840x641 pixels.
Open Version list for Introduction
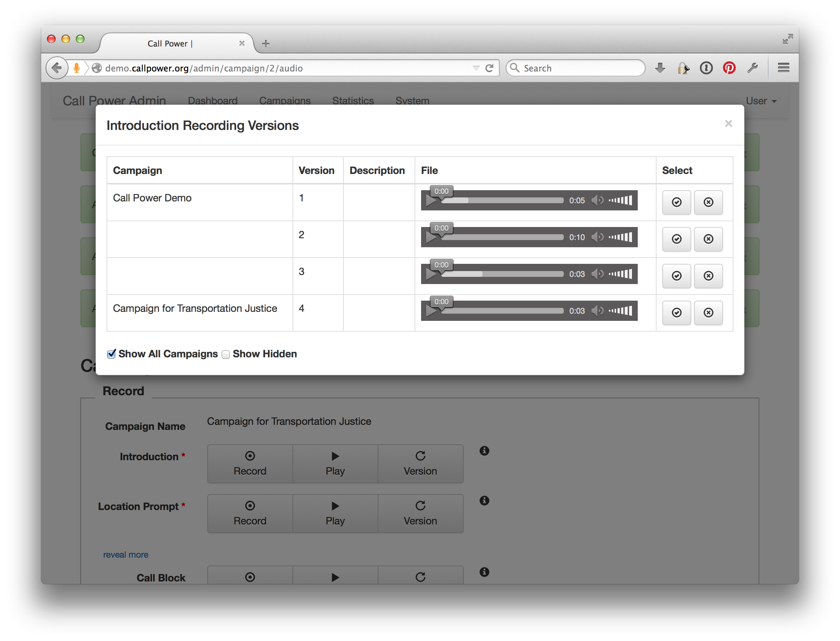[420, 463]
